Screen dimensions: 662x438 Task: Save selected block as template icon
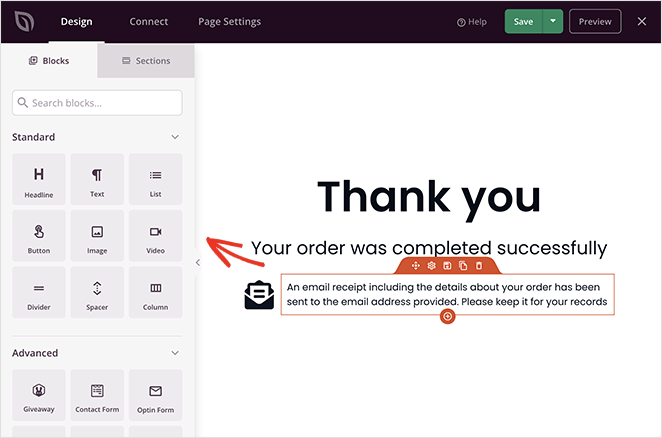(x=447, y=266)
